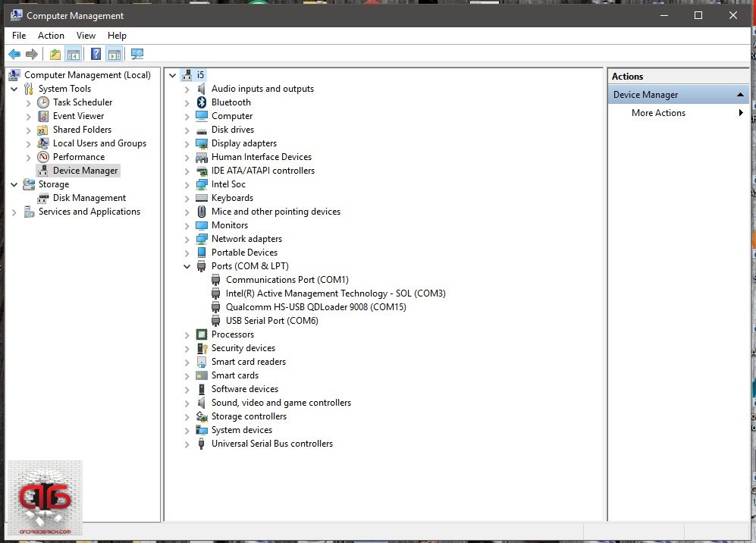Collapse the Ports (COM & LPT) node

click(187, 266)
